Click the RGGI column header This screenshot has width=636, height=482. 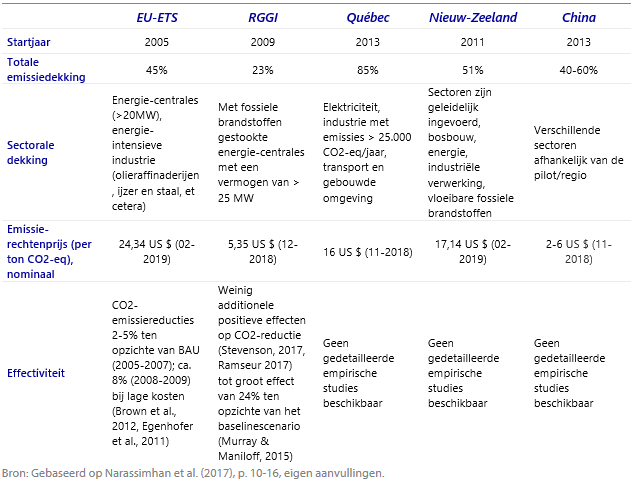coord(263,18)
